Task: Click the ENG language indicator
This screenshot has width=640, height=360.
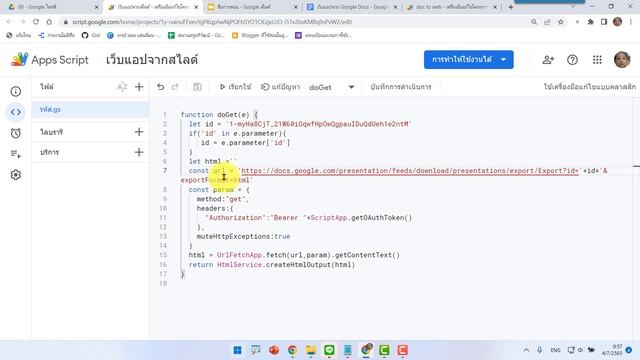Action: 555,350
